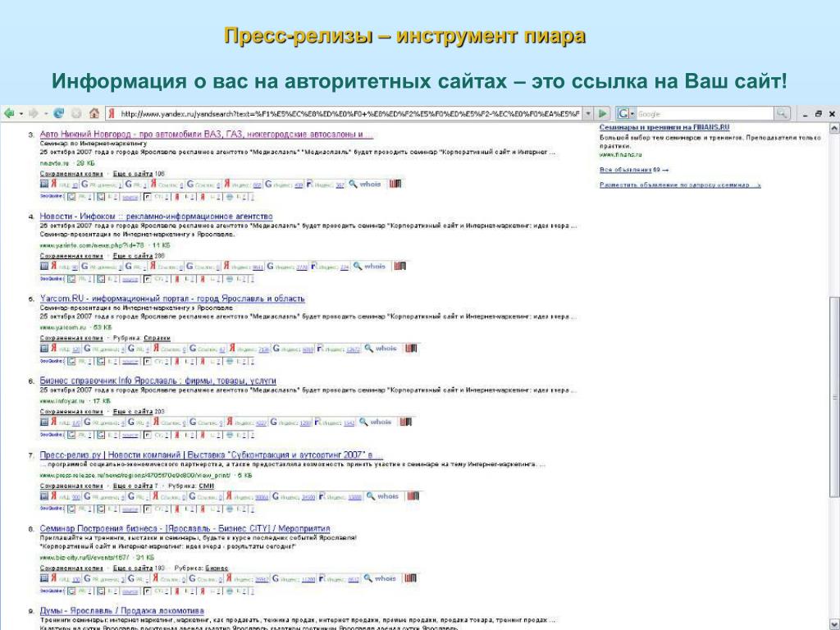Click "Разместить объявление по запросу" link
This screenshot has height=630, width=840.
click(x=680, y=185)
